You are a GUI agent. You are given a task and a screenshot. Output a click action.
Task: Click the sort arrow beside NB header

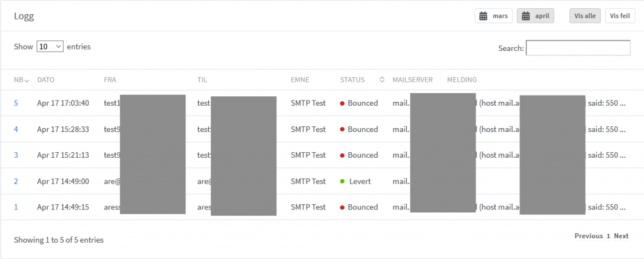click(27, 80)
